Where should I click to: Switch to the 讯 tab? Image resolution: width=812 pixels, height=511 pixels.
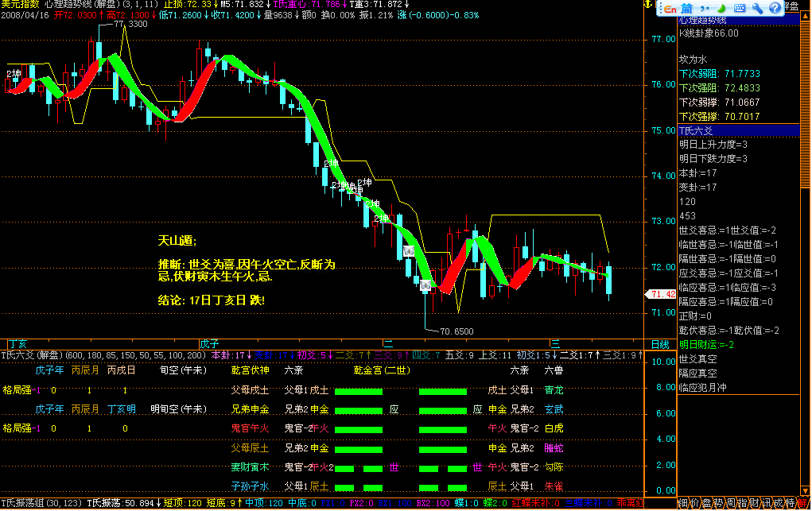pyautogui.click(x=766, y=503)
